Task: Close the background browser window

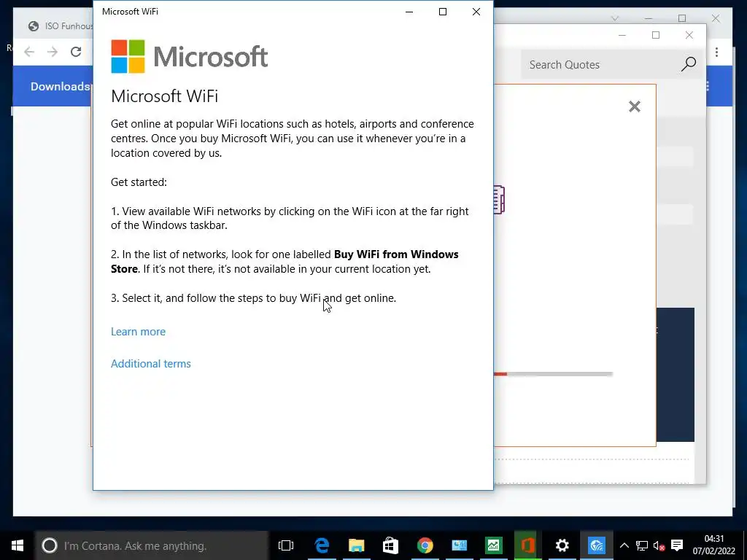Action: point(716,18)
